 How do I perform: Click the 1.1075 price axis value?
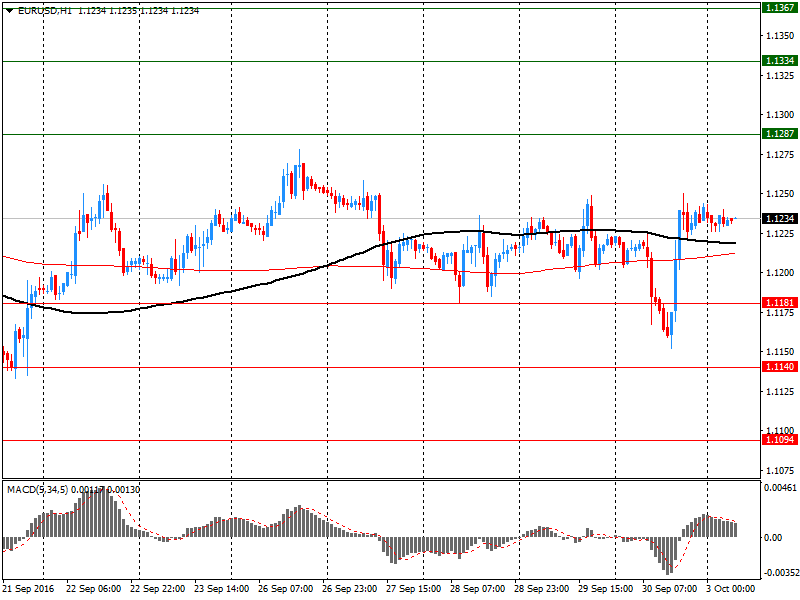click(780, 470)
